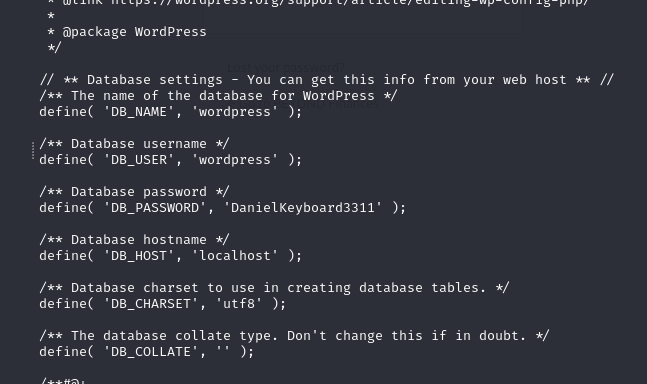Click the 'utf8' value in DB_CHARSET
The width and height of the screenshot is (647, 384).
(238, 304)
